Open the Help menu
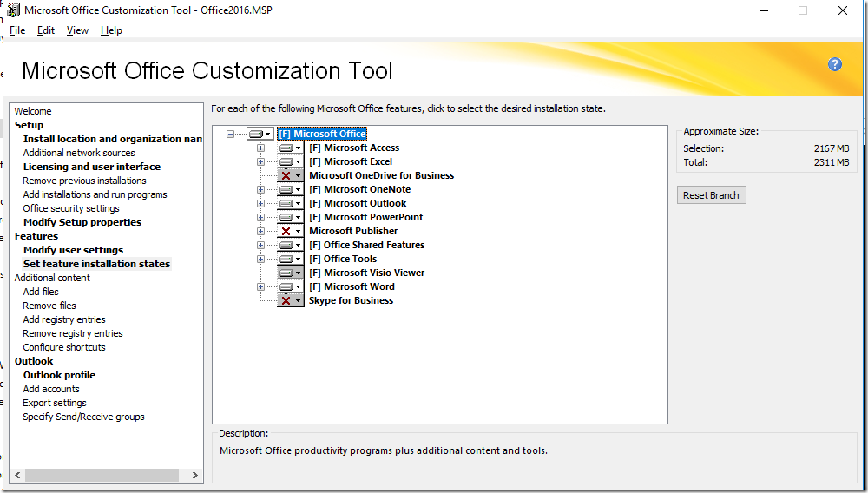 coord(111,30)
